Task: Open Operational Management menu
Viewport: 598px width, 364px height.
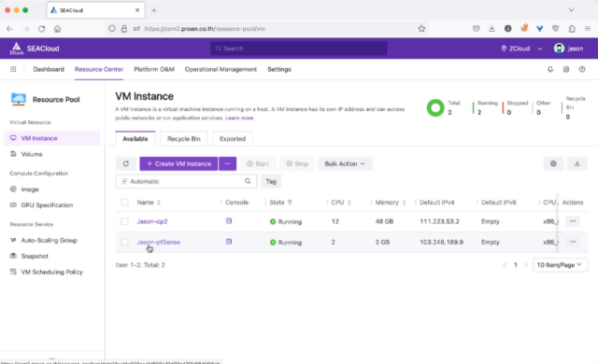Action: click(x=221, y=69)
